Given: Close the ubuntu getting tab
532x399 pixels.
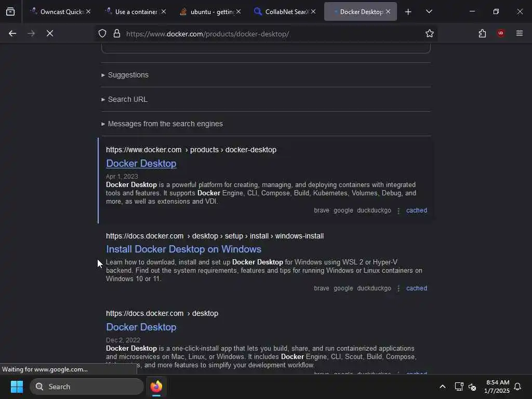Looking at the screenshot, I should pos(238,11).
